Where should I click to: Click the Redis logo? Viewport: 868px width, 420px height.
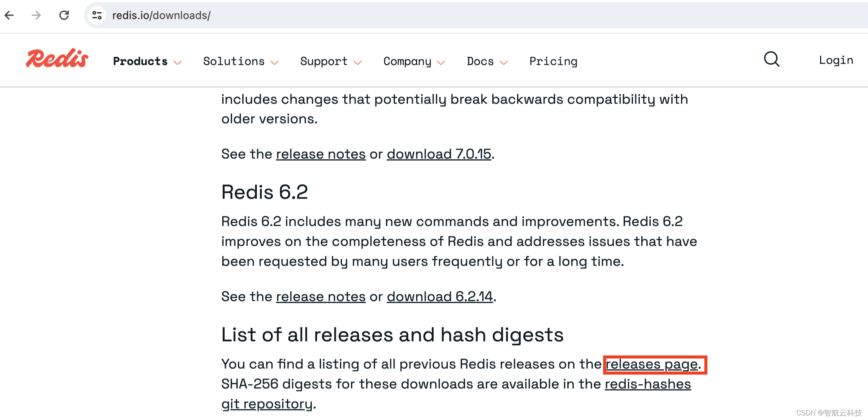click(57, 59)
